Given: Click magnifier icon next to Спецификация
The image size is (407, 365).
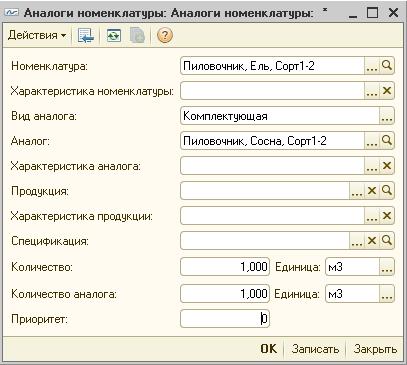Looking at the screenshot, I should pyautogui.click(x=387, y=241).
